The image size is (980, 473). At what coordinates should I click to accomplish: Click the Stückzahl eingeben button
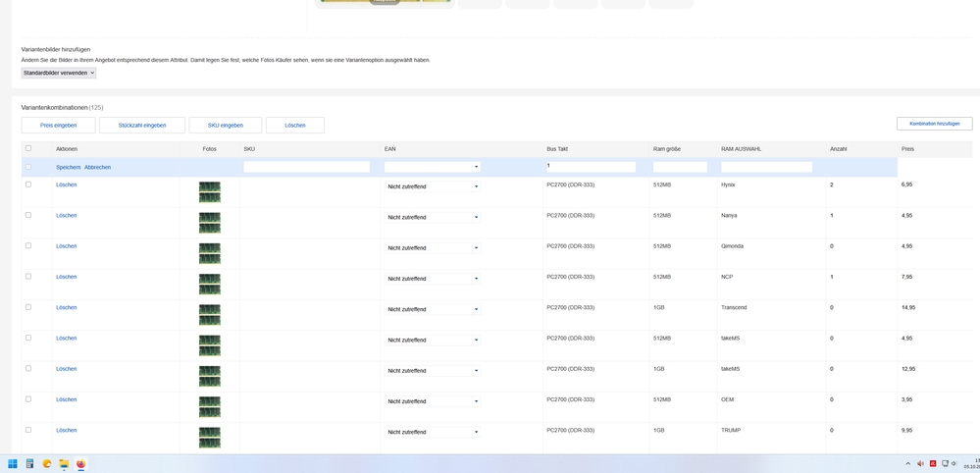[x=142, y=125]
